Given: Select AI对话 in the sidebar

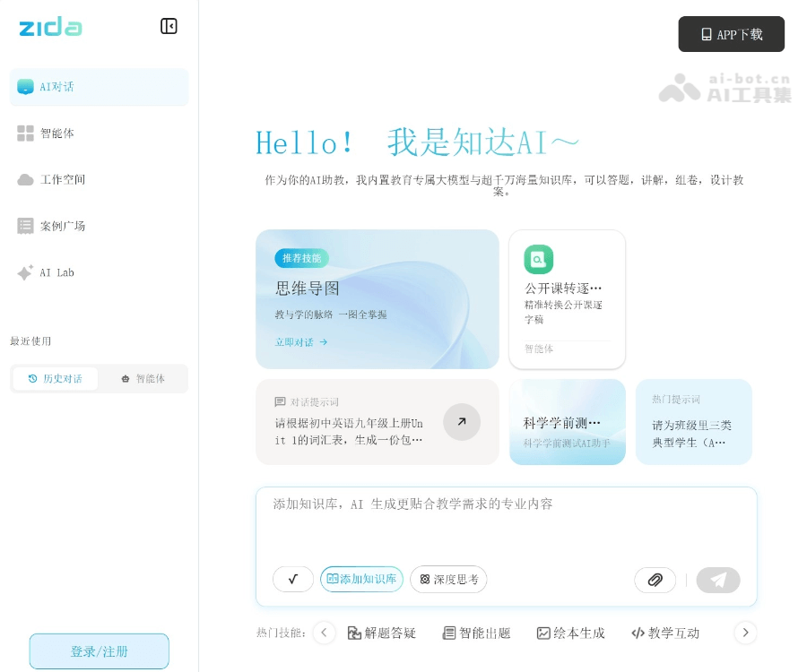Looking at the screenshot, I should pyautogui.click(x=99, y=87).
